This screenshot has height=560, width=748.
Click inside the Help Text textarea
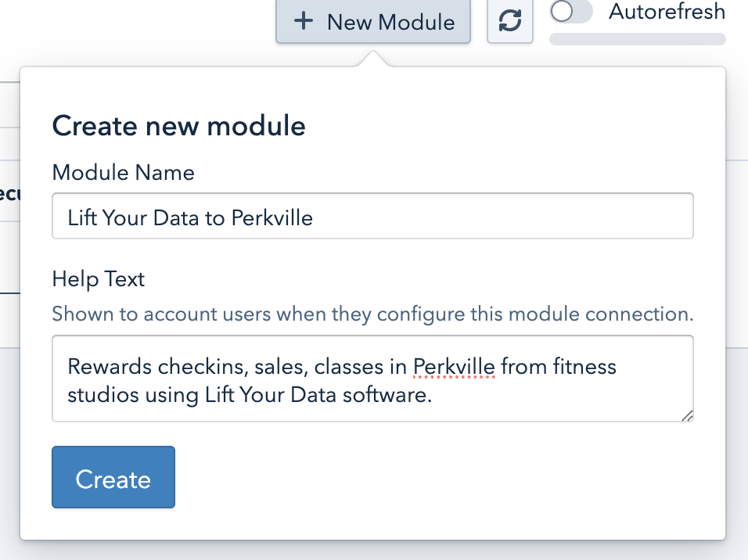(x=372, y=380)
